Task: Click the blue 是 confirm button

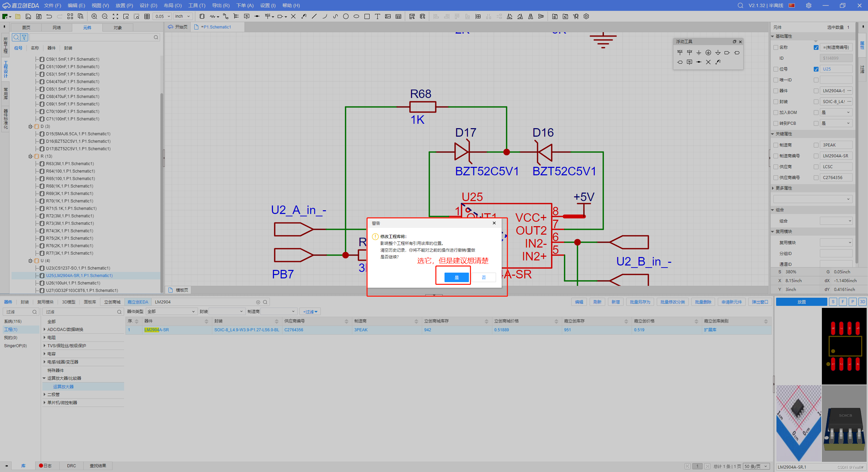Action: [456, 277]
